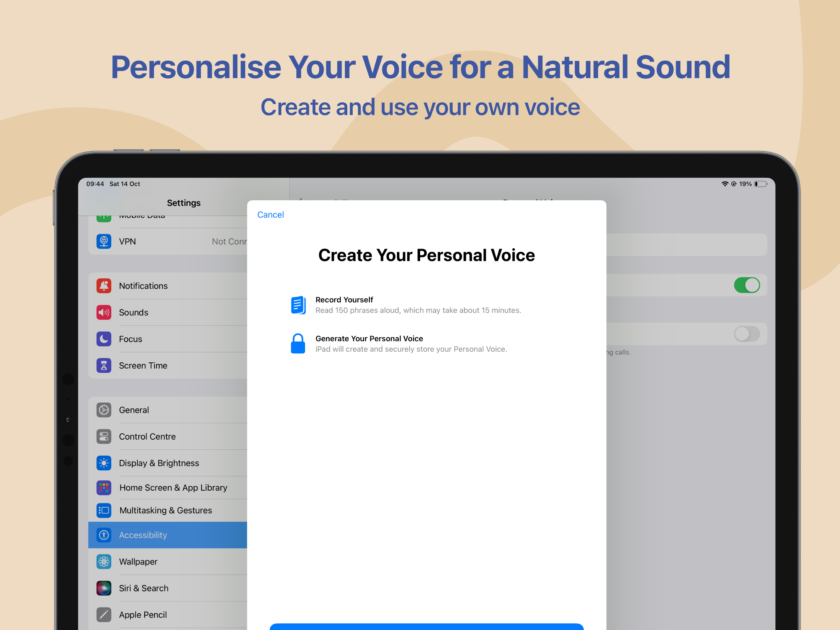Click the Record Yourself document icon
Screen dimensions: 840x630
298,305
